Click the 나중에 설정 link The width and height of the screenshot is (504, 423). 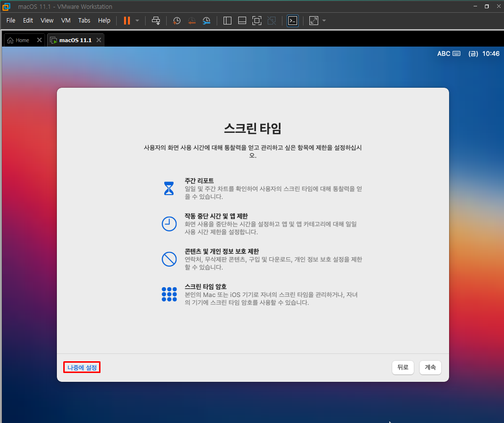tap(82, 368)
